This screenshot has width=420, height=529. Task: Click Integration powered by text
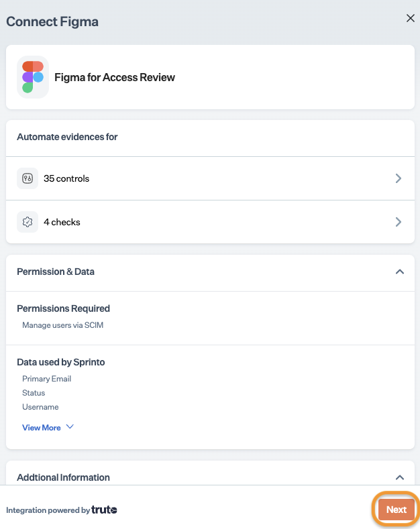point(48,510)
